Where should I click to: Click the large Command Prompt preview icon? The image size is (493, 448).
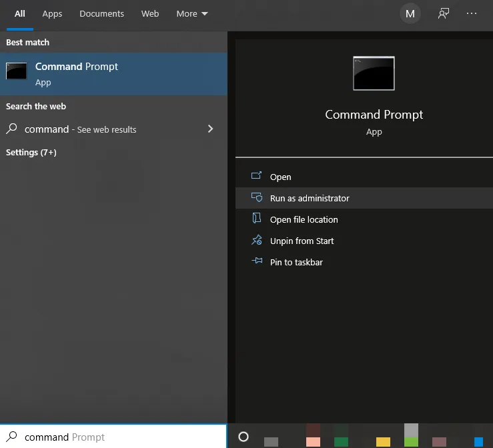374,73
